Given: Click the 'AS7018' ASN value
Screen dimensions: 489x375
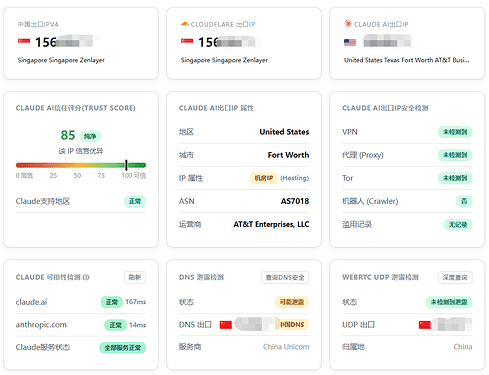Looking at the screenshot, I should pos(295,201).
